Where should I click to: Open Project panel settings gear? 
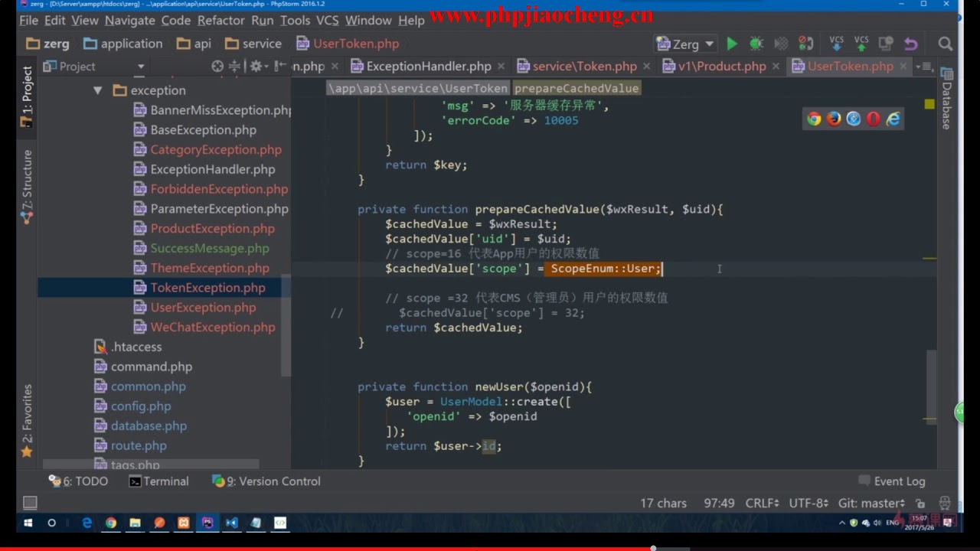coord(257,67)
